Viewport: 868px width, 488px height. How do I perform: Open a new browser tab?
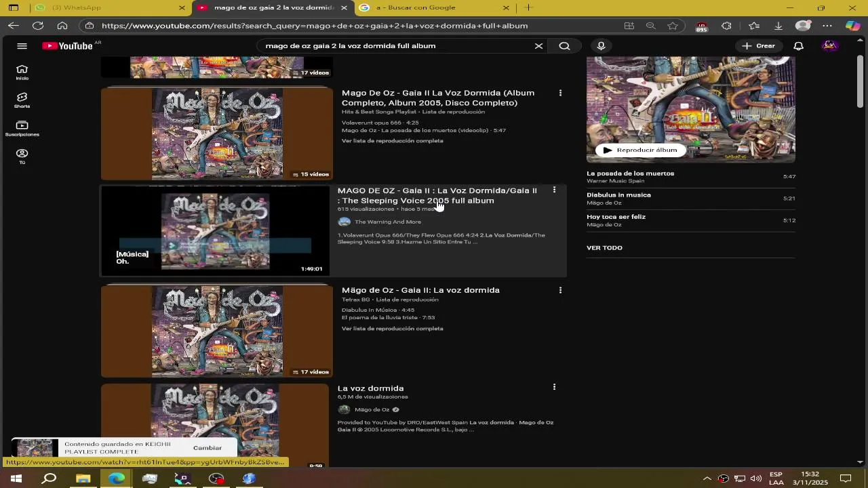(529, 7)
